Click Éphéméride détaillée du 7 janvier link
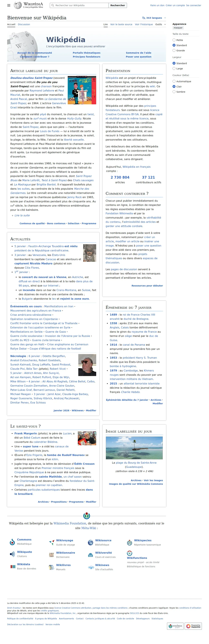209x644 pixels. (x=127, y=400)
